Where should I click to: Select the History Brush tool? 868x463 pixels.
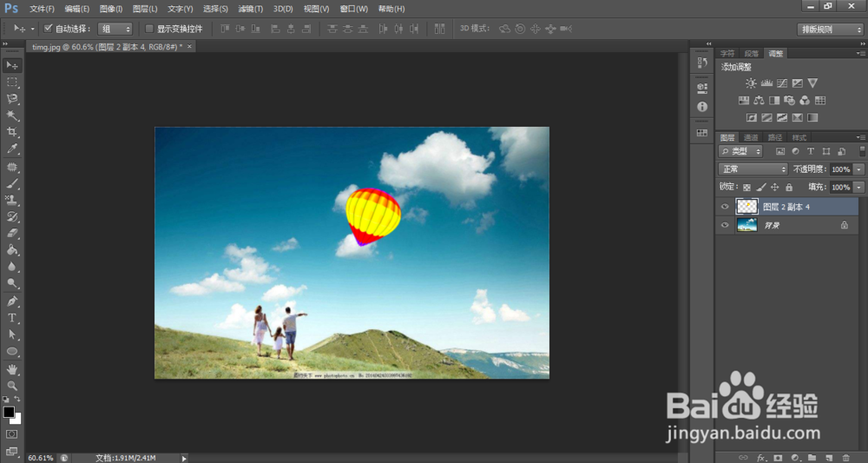pos(11,216)
